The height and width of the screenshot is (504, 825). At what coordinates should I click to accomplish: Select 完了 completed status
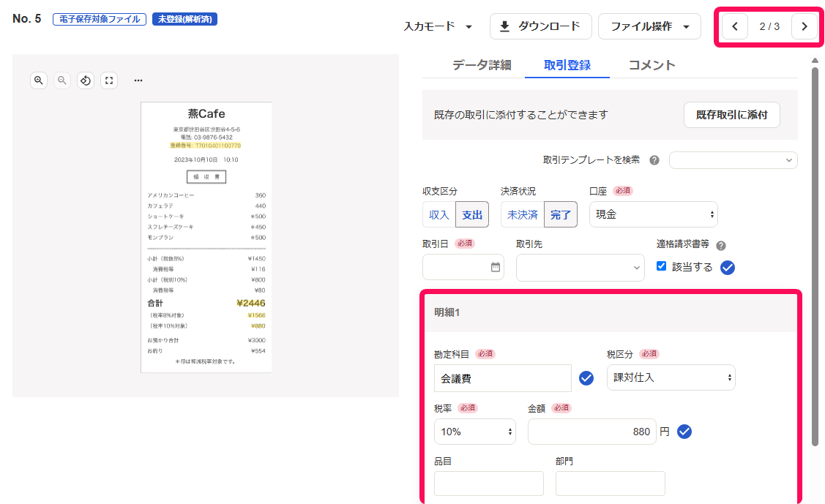560,214
